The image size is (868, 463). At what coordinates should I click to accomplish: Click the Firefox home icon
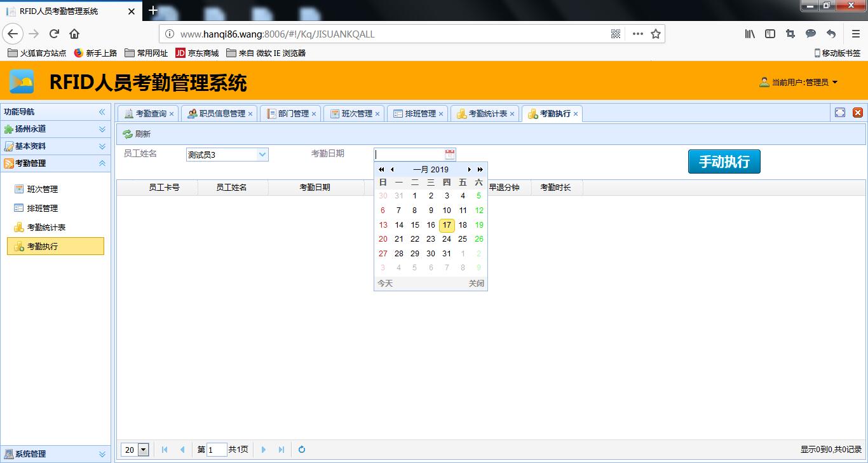click(x=74, y=34)
